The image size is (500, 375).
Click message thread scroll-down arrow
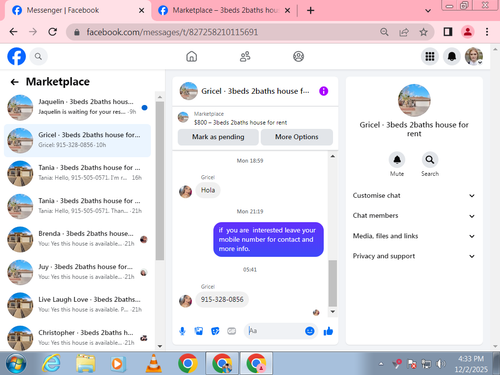point(332,312)
